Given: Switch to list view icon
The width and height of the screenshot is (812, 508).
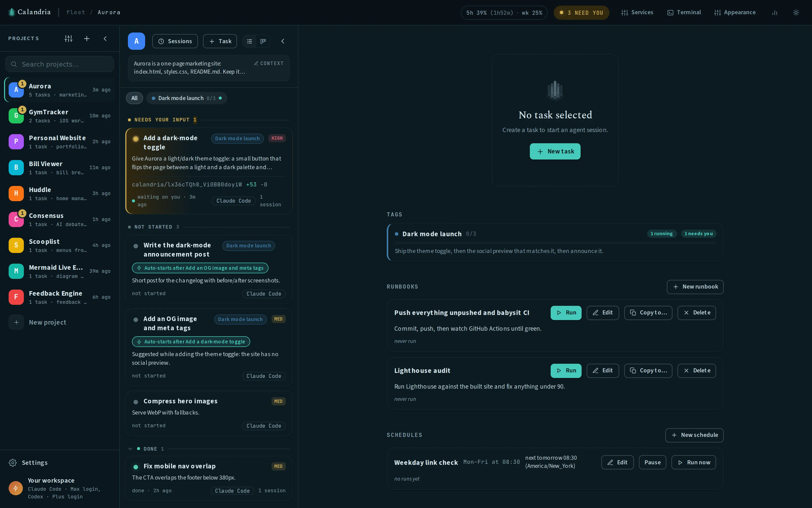Looking at the screenshot, I should pos(249,41).
